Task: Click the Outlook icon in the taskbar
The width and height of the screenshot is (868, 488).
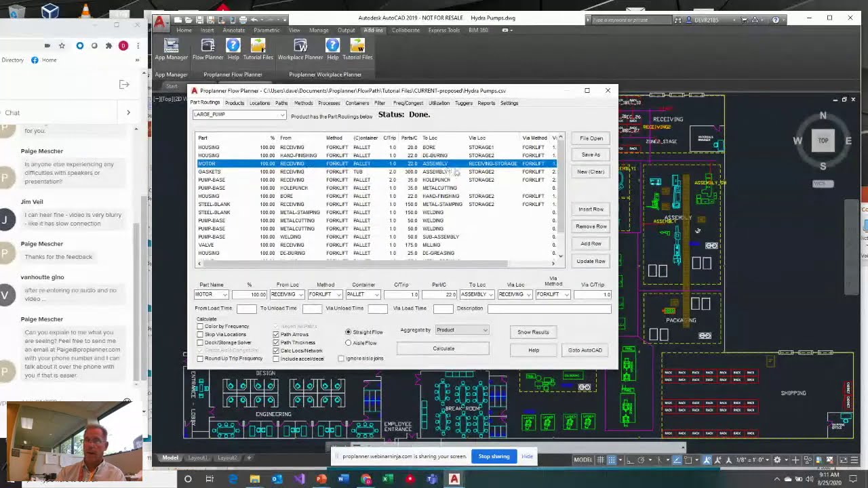Action: pos(277,479)
